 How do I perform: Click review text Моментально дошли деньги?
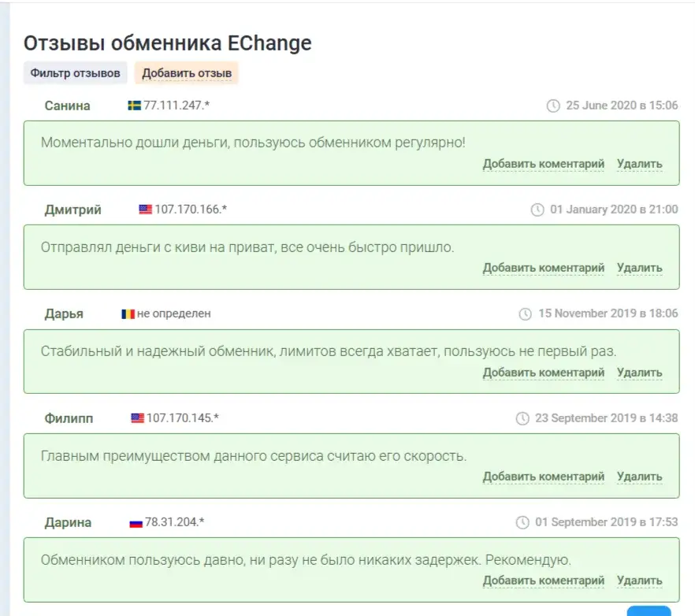click(253, 143)
